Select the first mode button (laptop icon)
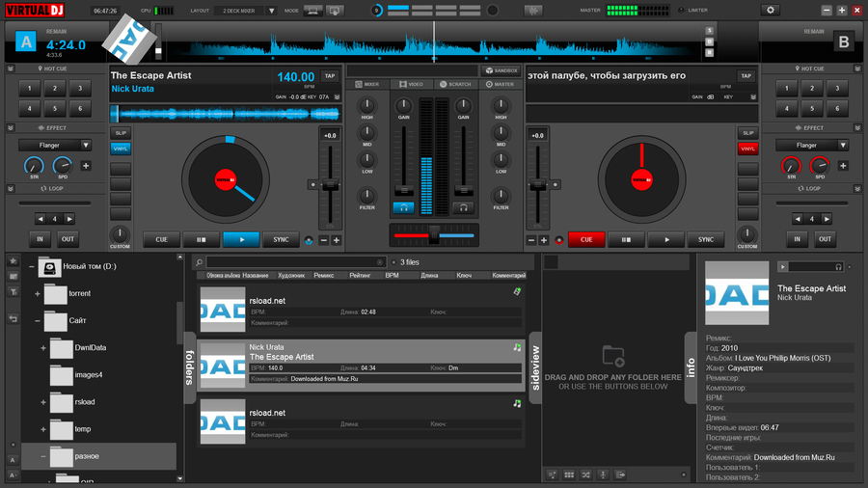868x488 pixels. tap(312, 11)
